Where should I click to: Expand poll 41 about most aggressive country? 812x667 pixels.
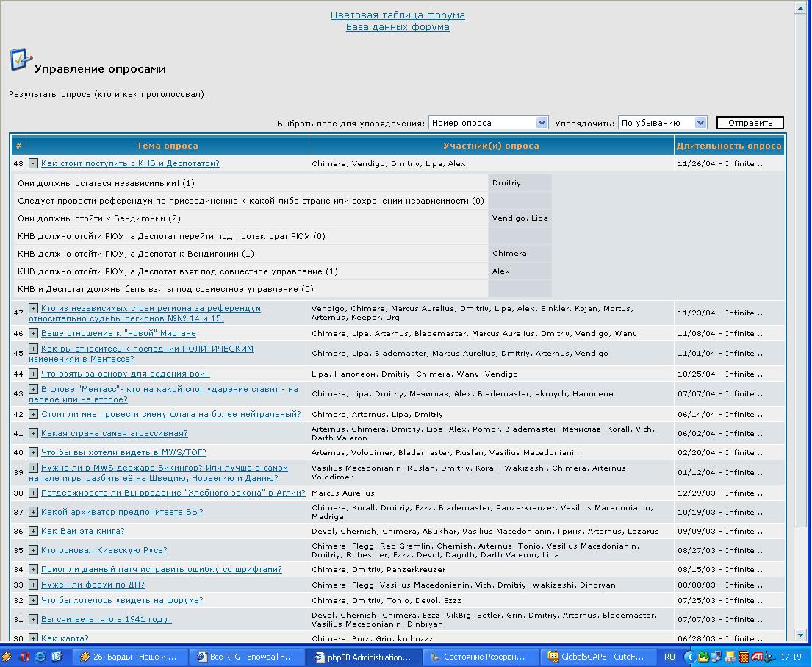tap(33, 433)
